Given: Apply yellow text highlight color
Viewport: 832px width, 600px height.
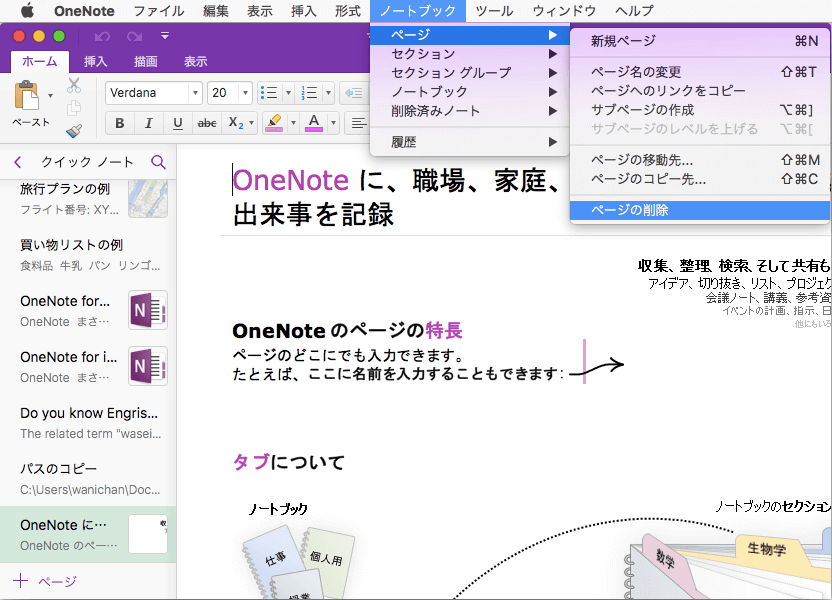Looking at the screenshot, I should 274,123.
